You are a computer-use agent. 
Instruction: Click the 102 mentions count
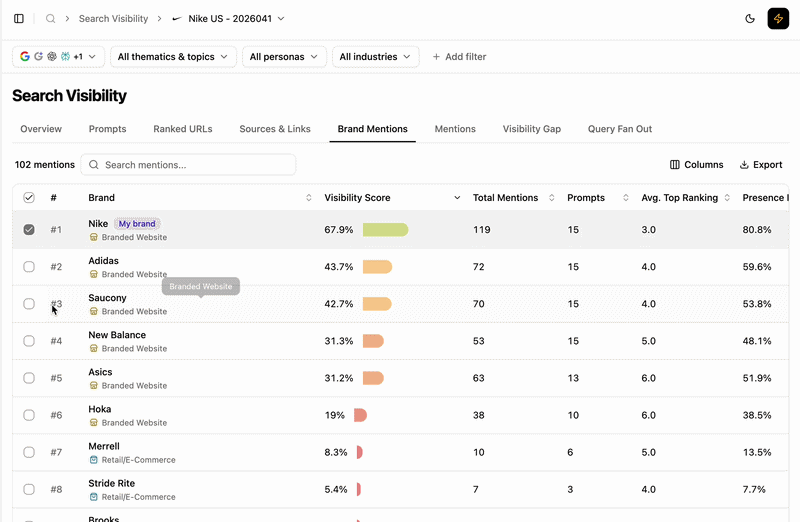44,165
